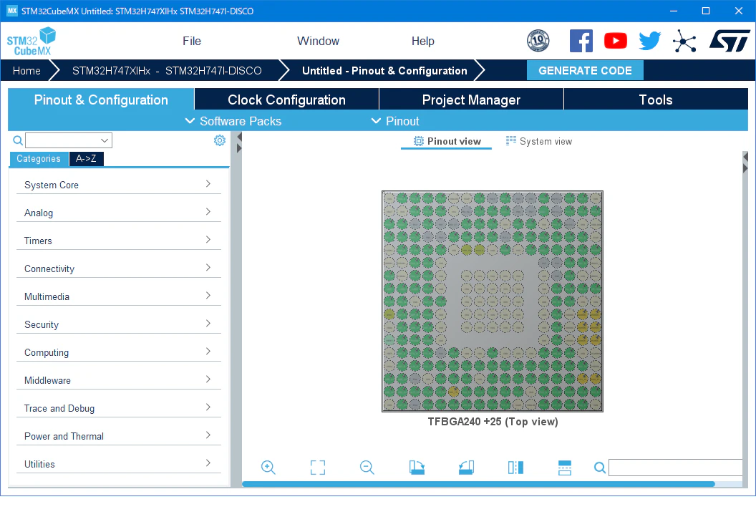Click the 10 years anniversary badge
This screenshot has width=756, height=532.
(x=538, y=41)
